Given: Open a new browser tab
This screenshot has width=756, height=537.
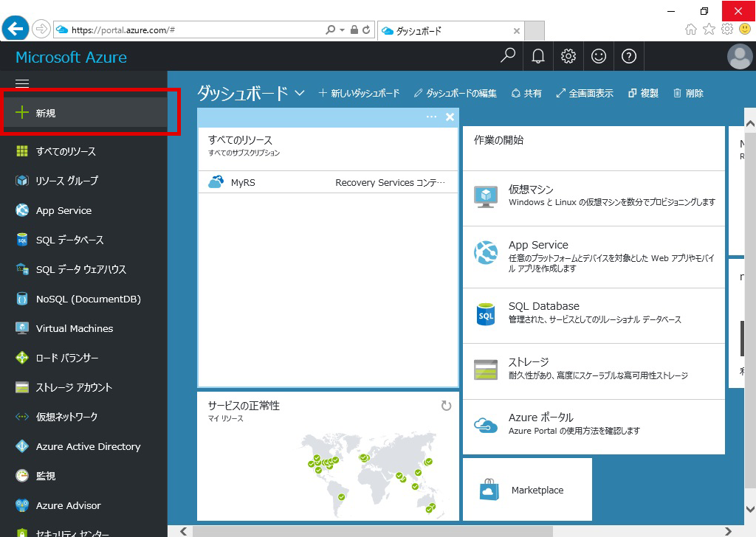Looking at the screenshot, I should point(535,31).
